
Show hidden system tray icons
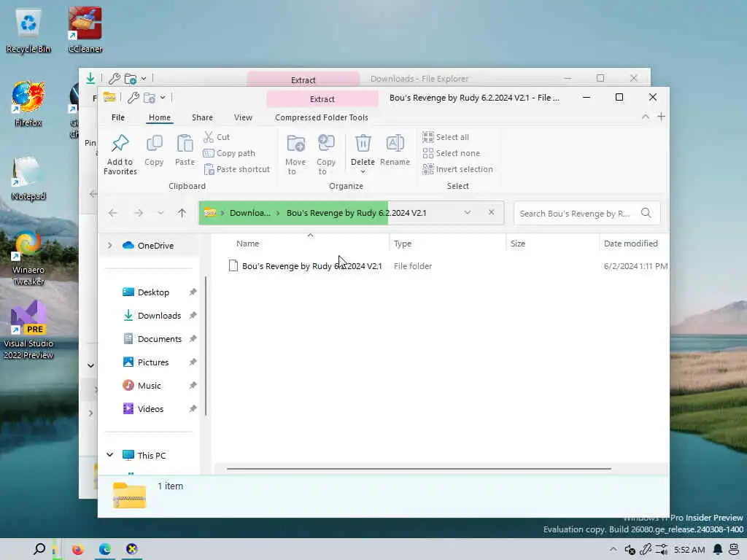[x=613, y=550]
